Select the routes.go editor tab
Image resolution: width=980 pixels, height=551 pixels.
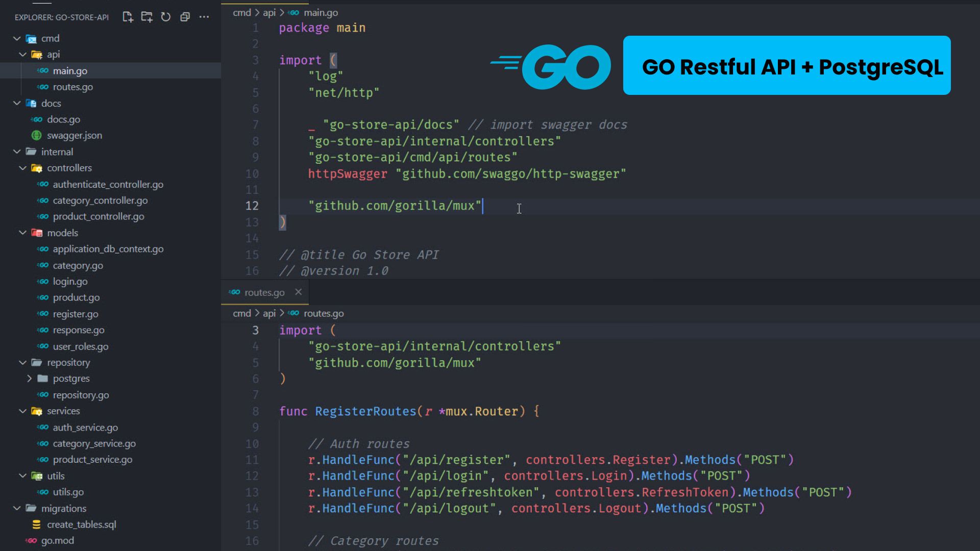pyautogui.click(x=264, y=292)
